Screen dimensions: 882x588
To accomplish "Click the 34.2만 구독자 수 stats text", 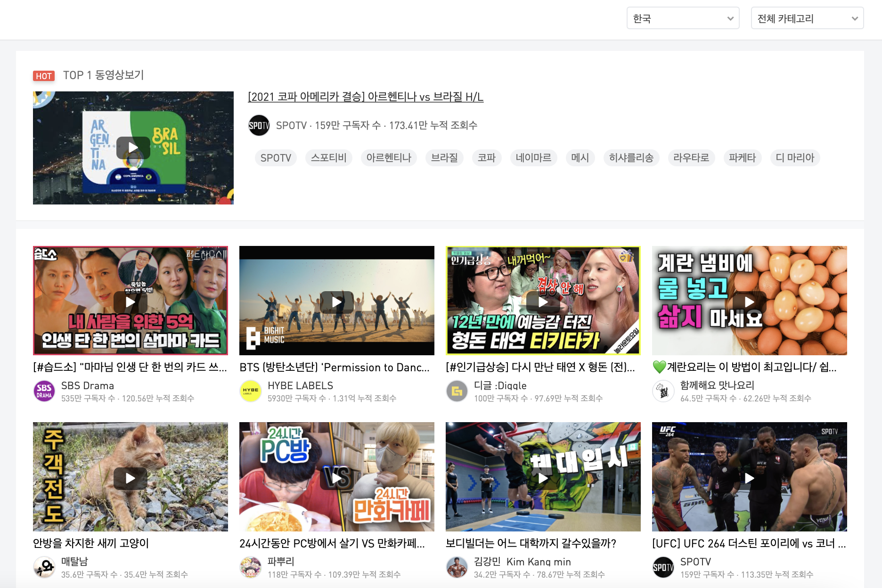I will (x=539, y=575).
